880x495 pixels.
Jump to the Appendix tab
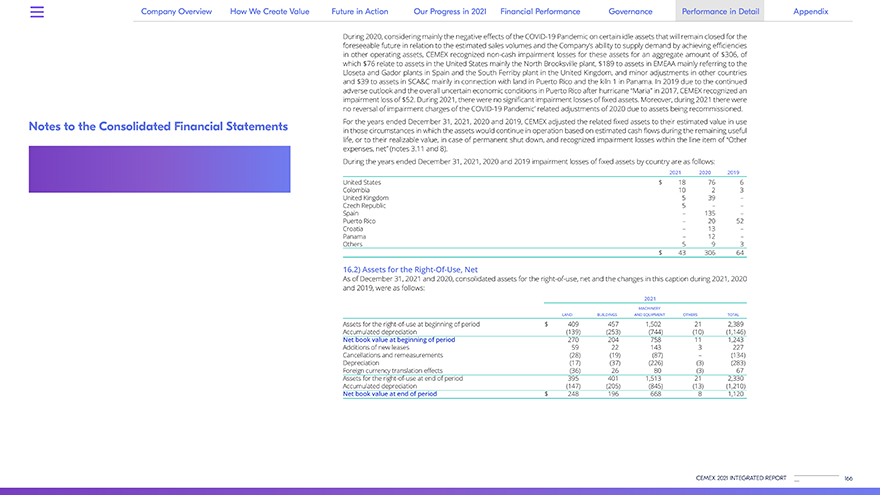click(x=810, y=11)
